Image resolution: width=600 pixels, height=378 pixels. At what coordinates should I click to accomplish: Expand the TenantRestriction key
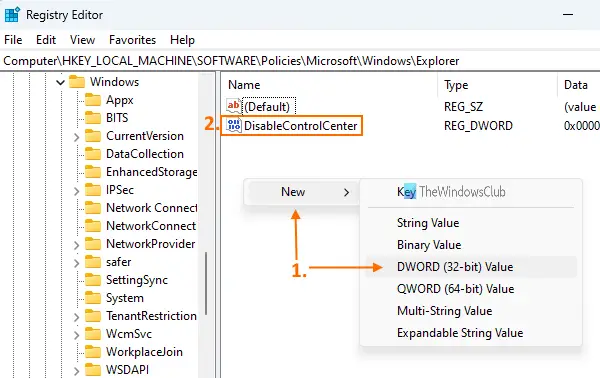pos(76,316)
